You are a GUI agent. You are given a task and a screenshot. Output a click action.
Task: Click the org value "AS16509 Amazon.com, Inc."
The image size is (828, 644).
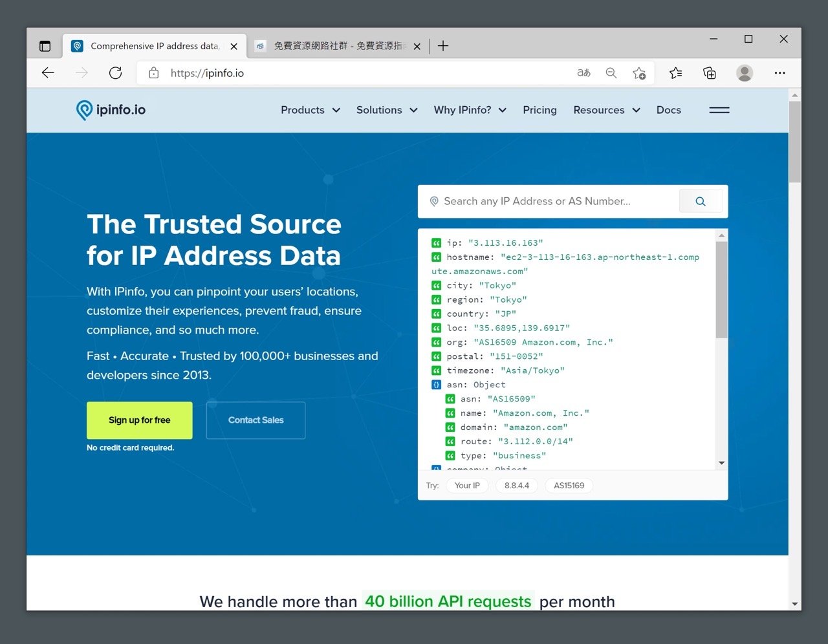pyautogui.click(x=543, y=343)
